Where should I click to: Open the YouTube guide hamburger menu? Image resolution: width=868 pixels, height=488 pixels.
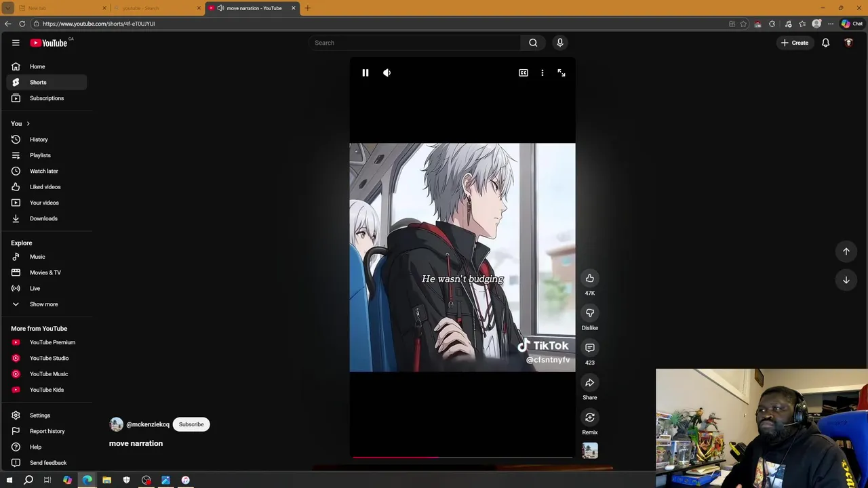[x=16, y=43]
